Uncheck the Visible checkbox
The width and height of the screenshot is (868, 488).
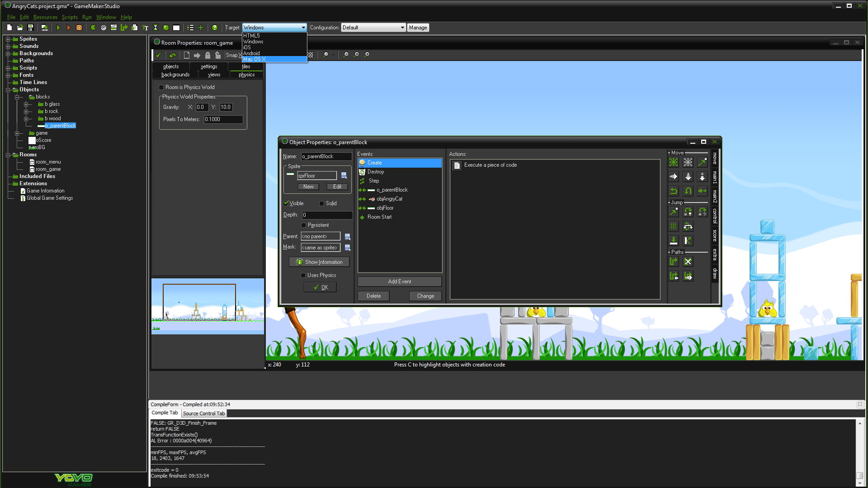286,203
